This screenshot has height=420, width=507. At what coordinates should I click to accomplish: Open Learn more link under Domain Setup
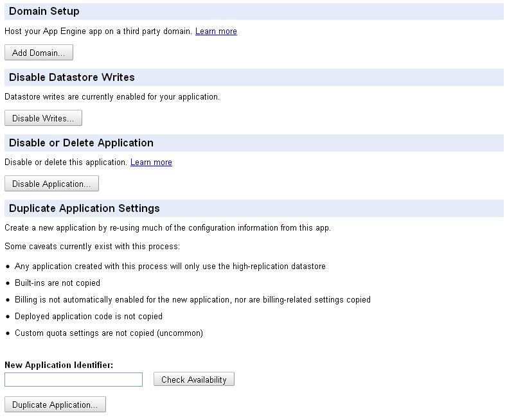click(216, 31)
